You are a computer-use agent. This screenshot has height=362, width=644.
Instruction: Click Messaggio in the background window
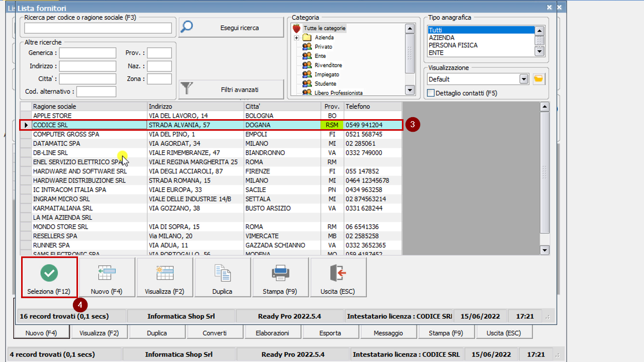(388, 333)
